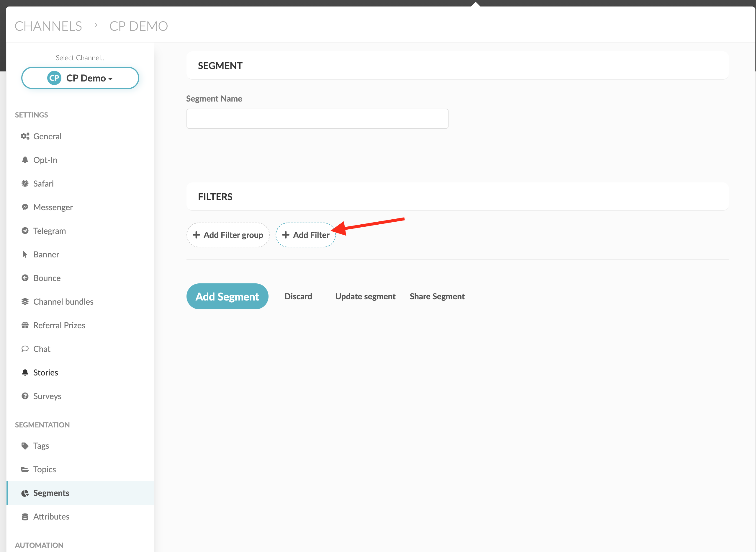The width and height of the screenshot is (756, 552).
Task: Click the General gears icon
Action: click(x=25, y=136)
